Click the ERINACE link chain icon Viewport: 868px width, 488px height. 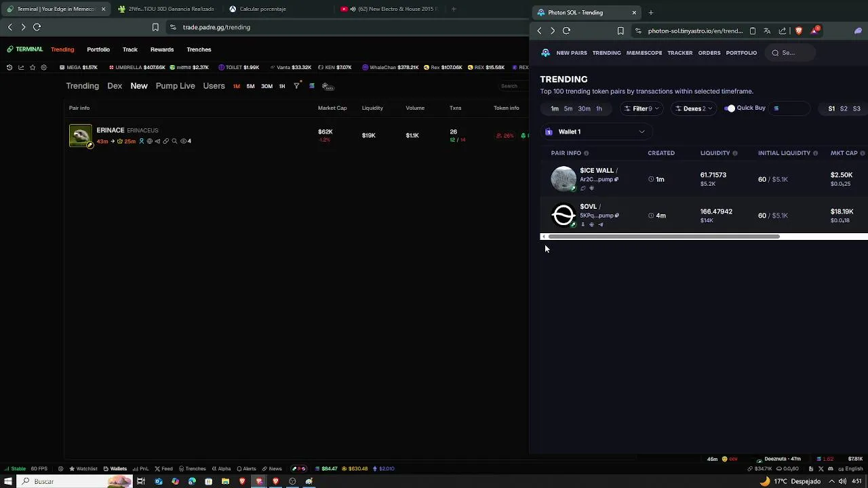[165, 141]
